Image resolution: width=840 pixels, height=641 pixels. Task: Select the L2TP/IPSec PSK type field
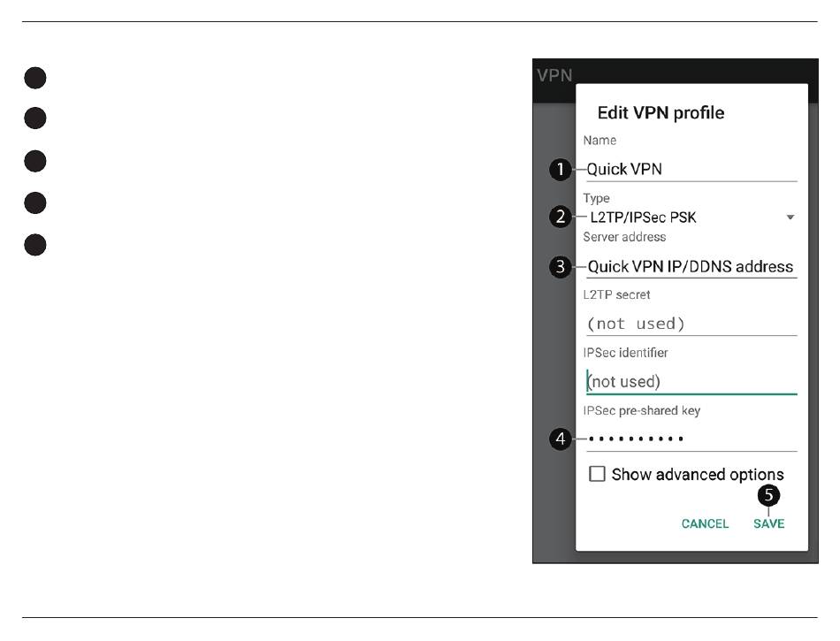coord(691,217)
